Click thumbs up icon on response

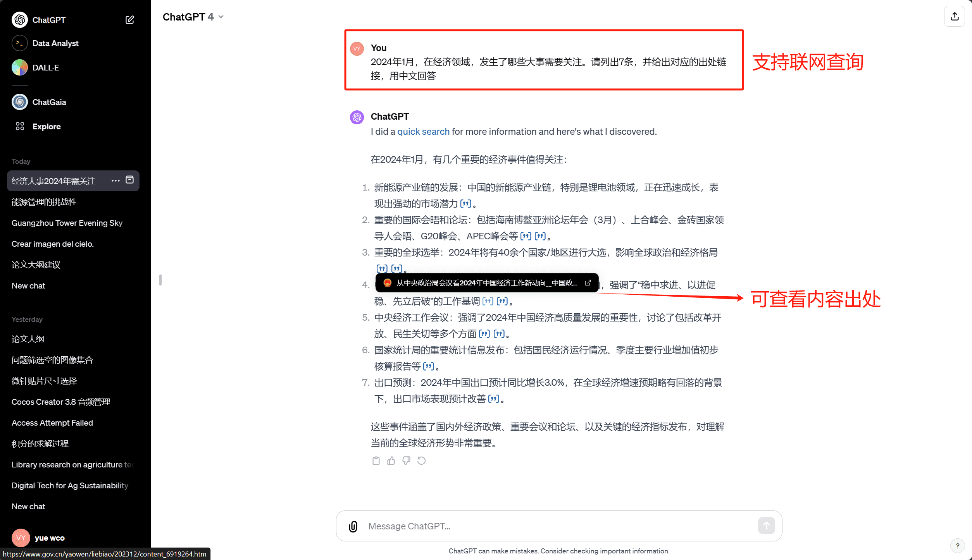(x=392, y=460)
